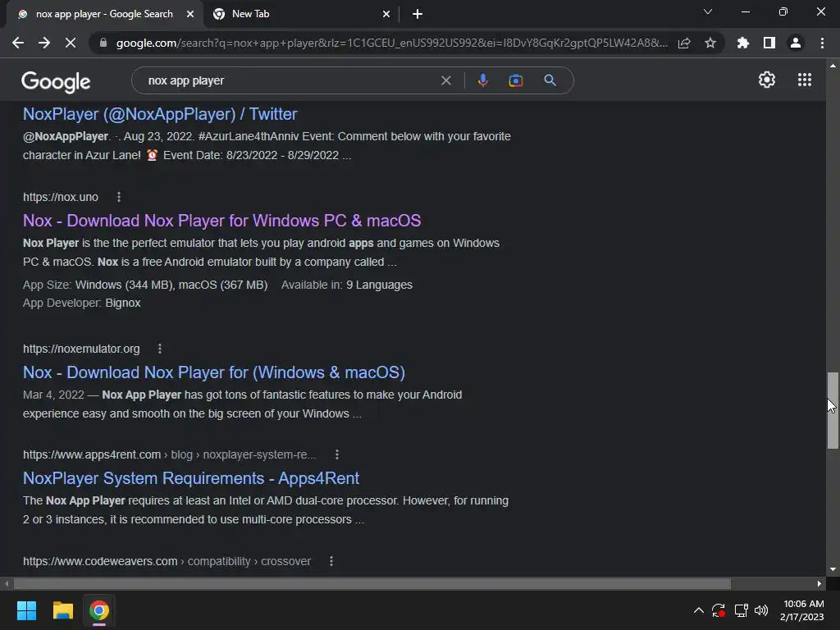Image resolution: width=840 pixels, height=630 pixels.
Task: Open the New Tab tab's Chrome icon
Action: 218,14
